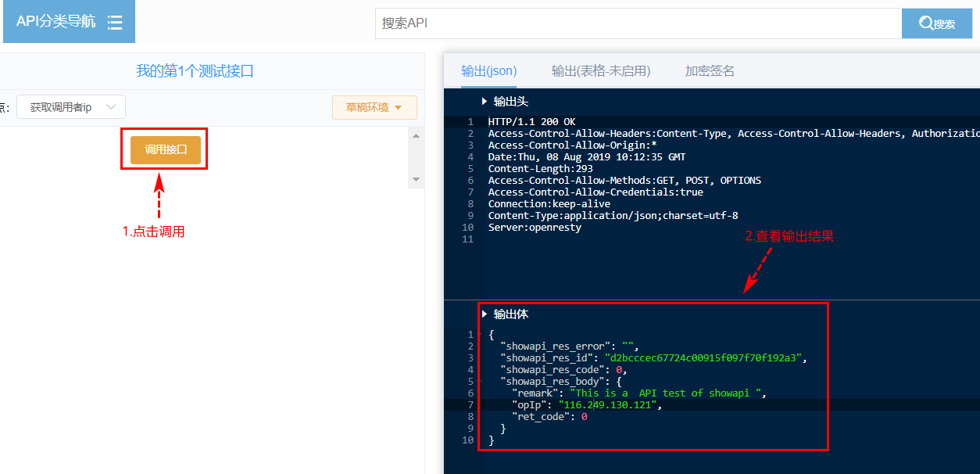
Task: Click the opIp value 116.249.130.121
Action: (607, 405)
